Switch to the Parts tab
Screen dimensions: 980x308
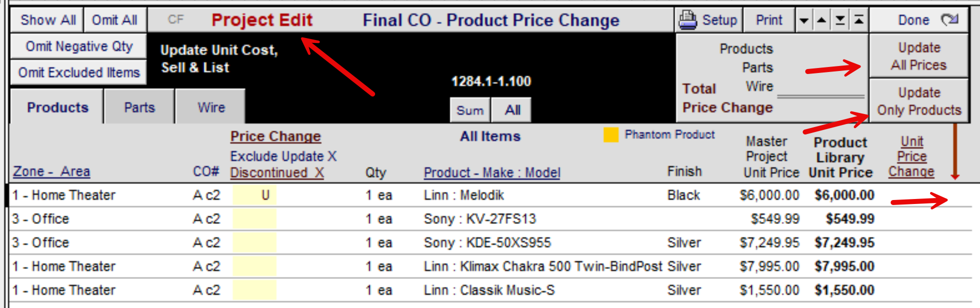coord(140,107)
